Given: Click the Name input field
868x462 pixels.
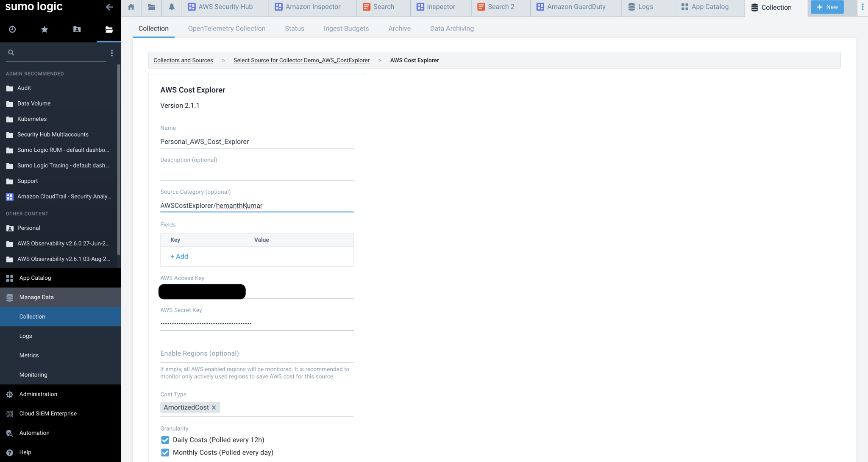Looking at the screenshot, I should 257,142.
